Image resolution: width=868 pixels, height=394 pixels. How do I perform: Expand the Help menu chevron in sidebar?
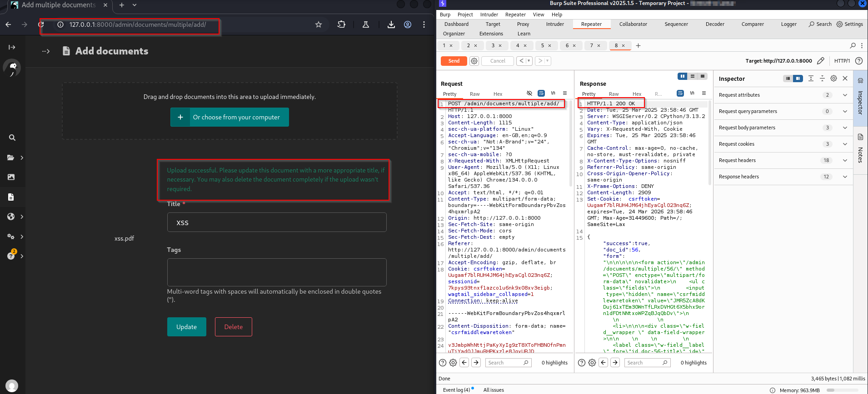[22, 256]
